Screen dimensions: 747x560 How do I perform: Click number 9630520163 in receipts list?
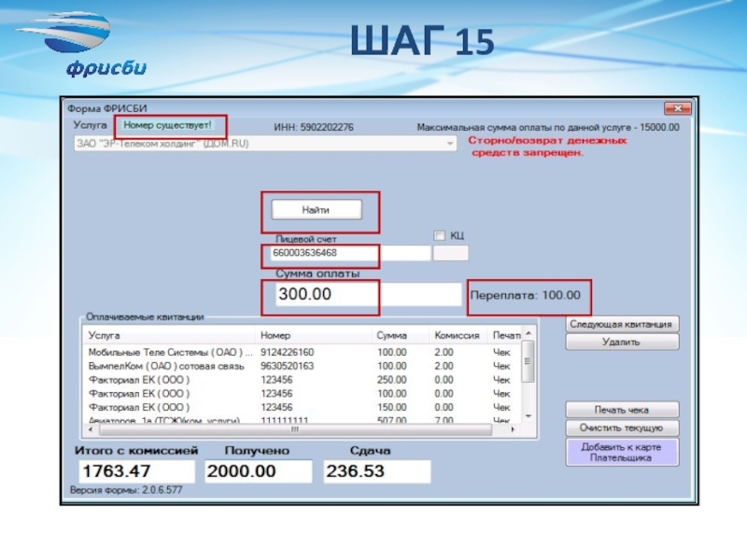288,366
